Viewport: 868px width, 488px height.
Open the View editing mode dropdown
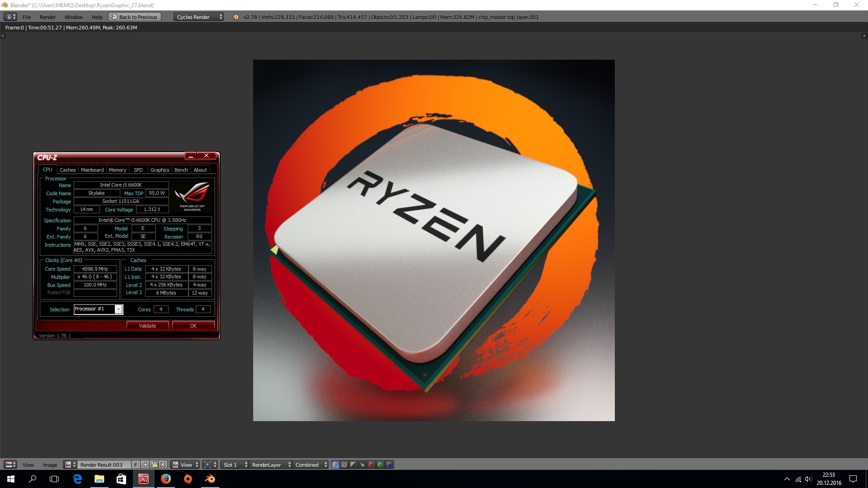coord(185,465)
